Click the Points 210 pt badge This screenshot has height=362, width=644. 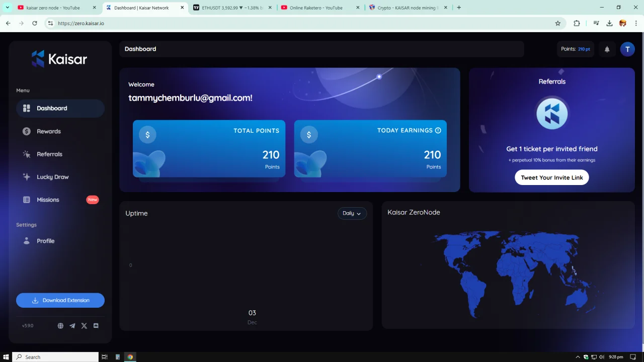click(x=576, y=49)
